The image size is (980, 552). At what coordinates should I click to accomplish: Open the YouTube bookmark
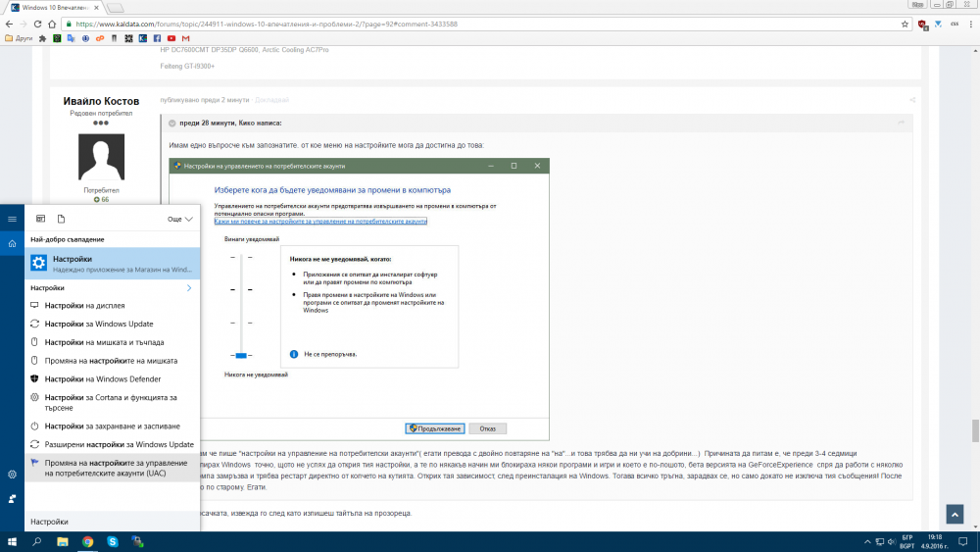(171, 38)
